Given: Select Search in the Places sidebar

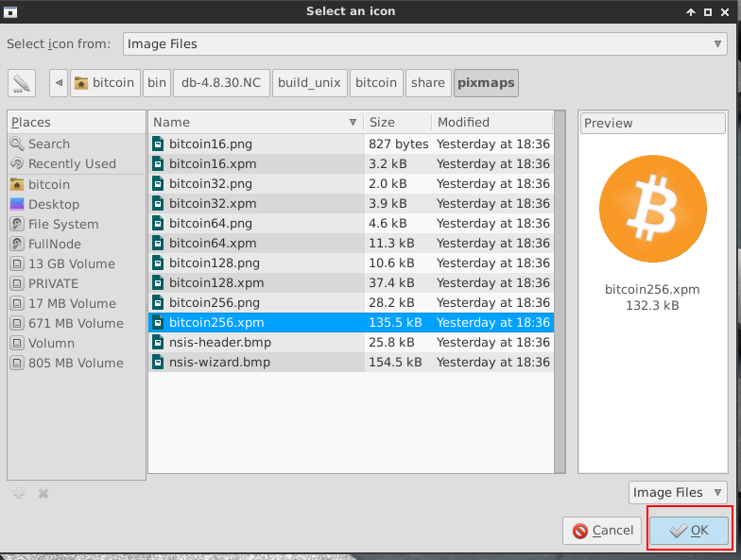Looking at the screenshot, I should click(76, 144).
